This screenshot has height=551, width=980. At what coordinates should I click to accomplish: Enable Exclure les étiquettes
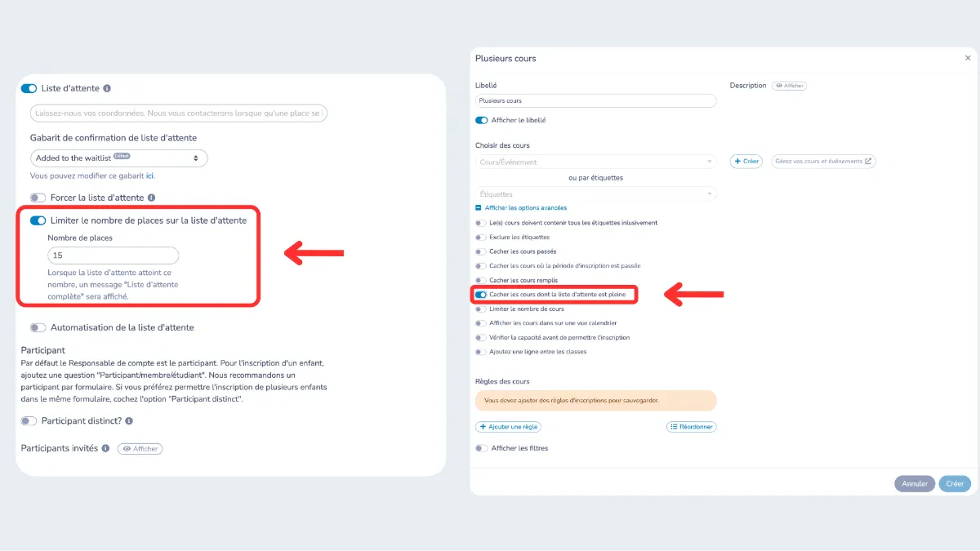coord(481,237)
